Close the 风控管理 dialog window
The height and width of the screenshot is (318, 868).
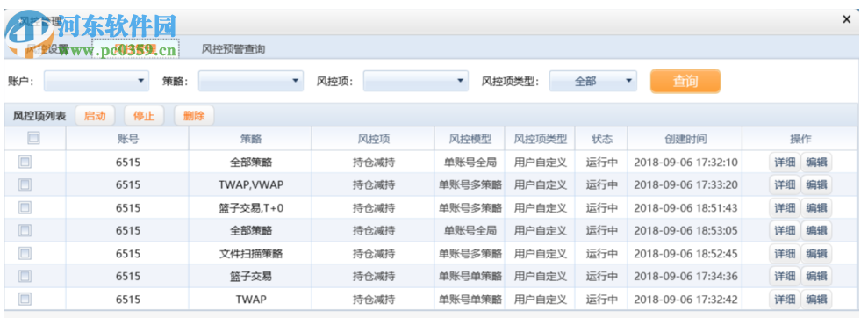coord(846,19)
